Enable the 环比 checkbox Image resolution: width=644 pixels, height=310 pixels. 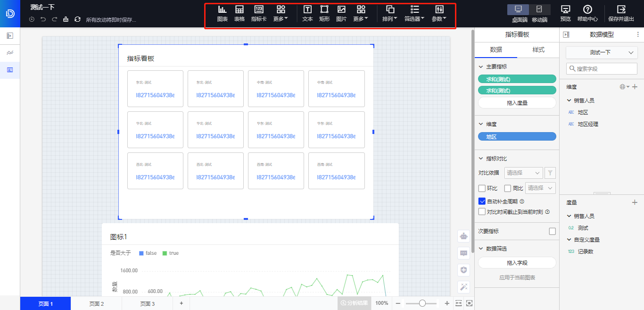click(482, 188)
